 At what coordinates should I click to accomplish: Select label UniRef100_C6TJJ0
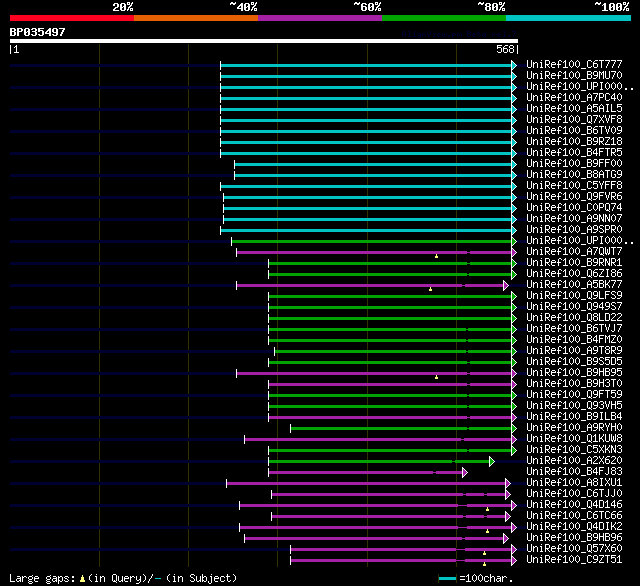click(574, 494)
